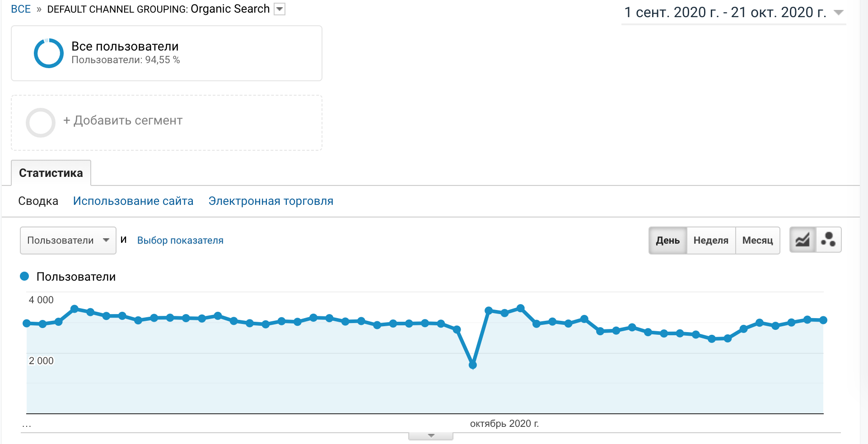Viewport: 868px width, 444px height.
Task: Click the ВСЕ breadcrumb link
Action: pyautogui.click(x=21, y=9)
